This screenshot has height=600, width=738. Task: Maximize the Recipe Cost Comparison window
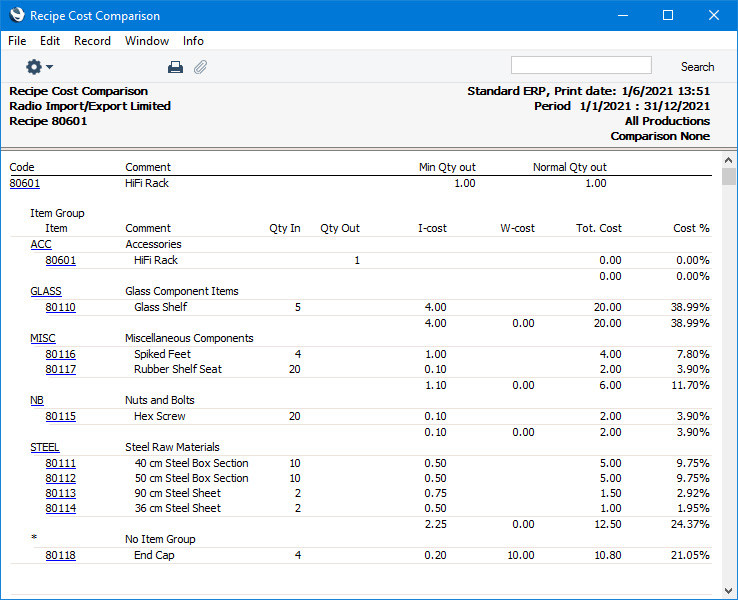[668, 16]
